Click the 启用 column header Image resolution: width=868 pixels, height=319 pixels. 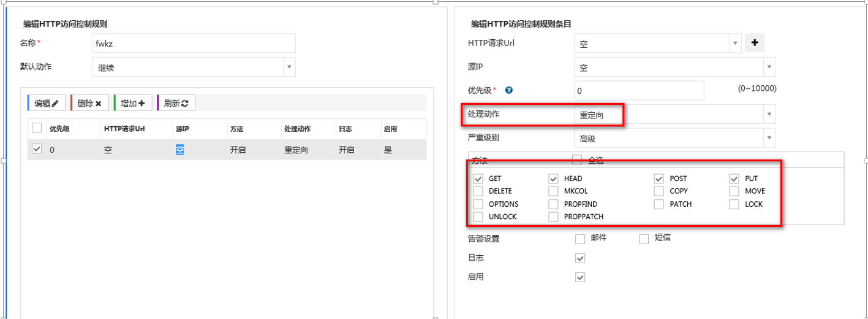[390, 129]
